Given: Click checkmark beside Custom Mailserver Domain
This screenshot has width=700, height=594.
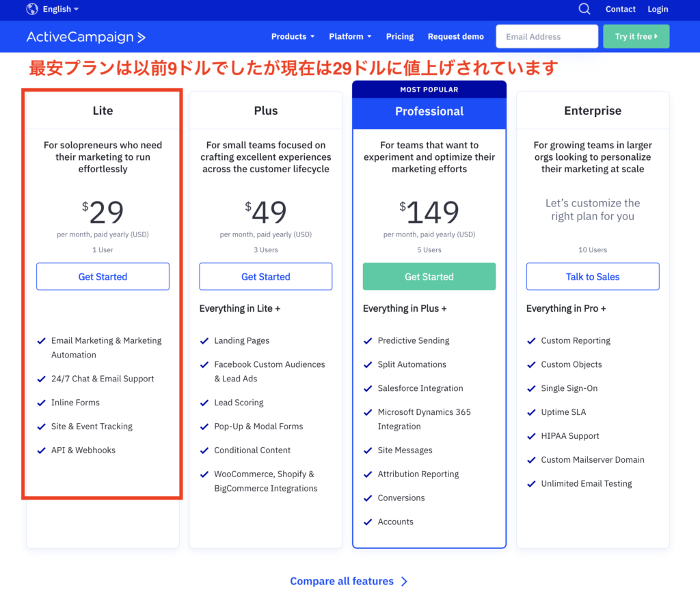Looking at the screenshot, I should [531, 459].
